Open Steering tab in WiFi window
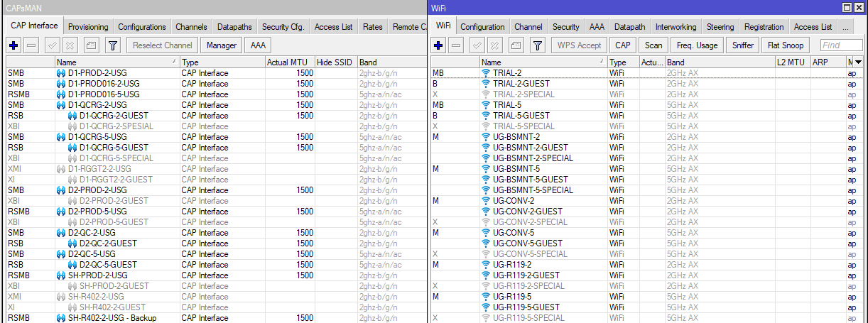Viewport: 868px width, 323px height. click(720, 27)
